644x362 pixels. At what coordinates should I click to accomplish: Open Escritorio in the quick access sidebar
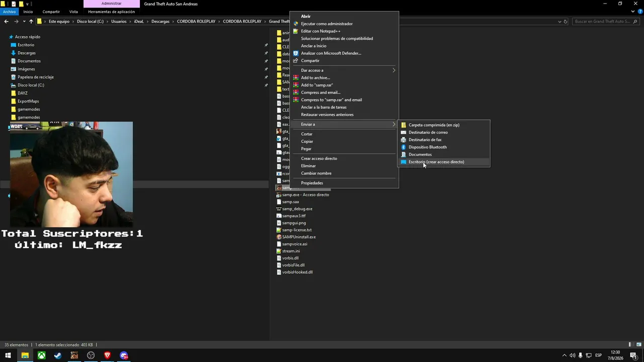point(26,45)
